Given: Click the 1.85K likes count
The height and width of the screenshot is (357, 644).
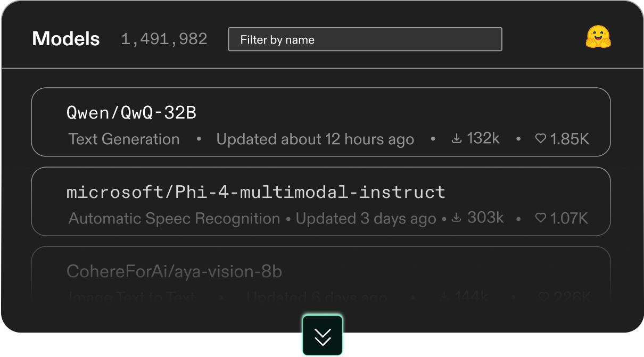Looking at the screenshot, I should click(x=569, y=139).
